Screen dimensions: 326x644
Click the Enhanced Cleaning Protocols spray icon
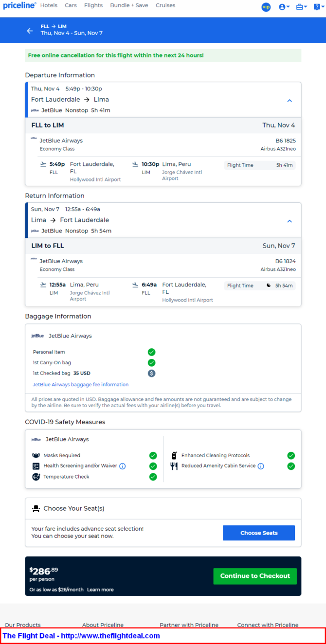pos(174,456)
